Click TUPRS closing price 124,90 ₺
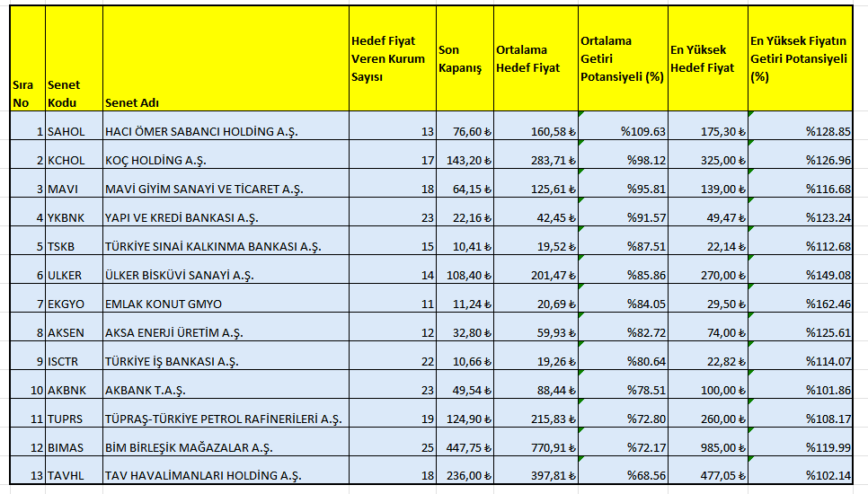Screen dimensions: 868x494 pyautogui.click(x=465, y=413)
